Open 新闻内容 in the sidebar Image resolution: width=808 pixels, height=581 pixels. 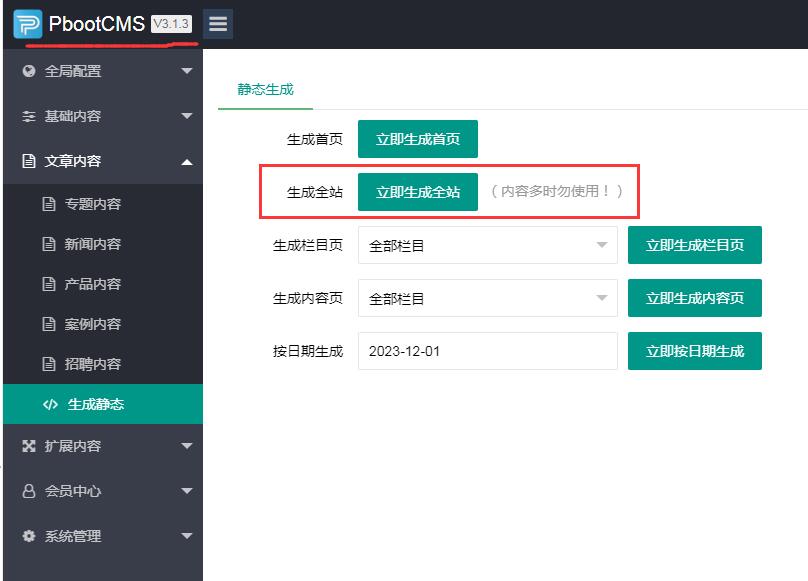[92, 244]
